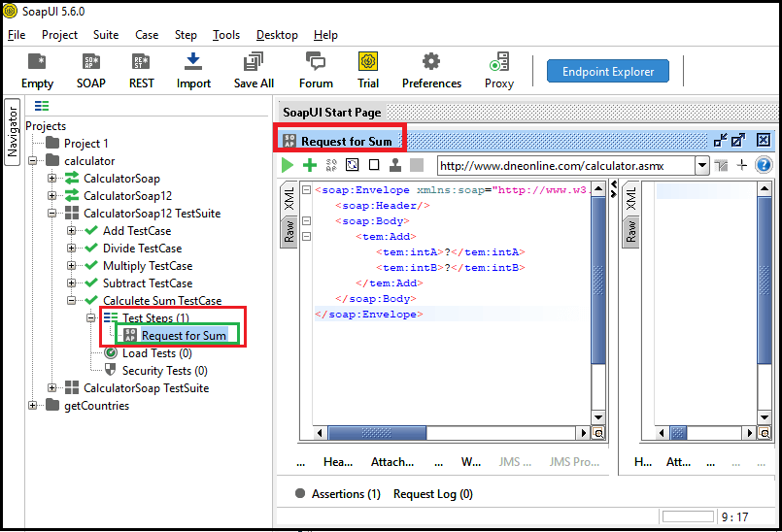
Task: Open the Attach... request tab
Action: pos(392,462)
